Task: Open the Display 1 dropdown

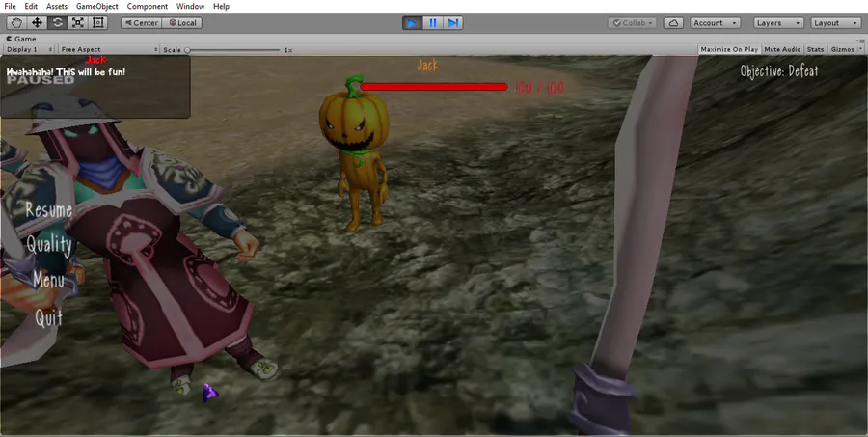Action: [29, 49]
